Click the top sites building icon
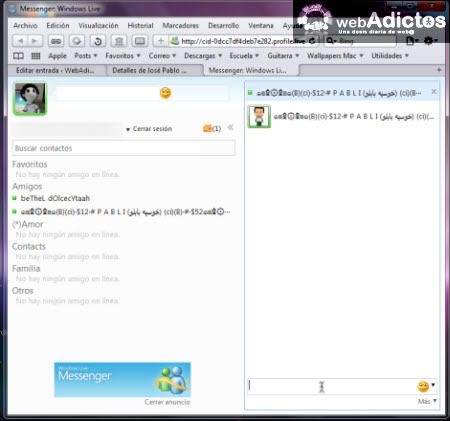This screenshot has height=421, width=450. [x=119, y=41]
